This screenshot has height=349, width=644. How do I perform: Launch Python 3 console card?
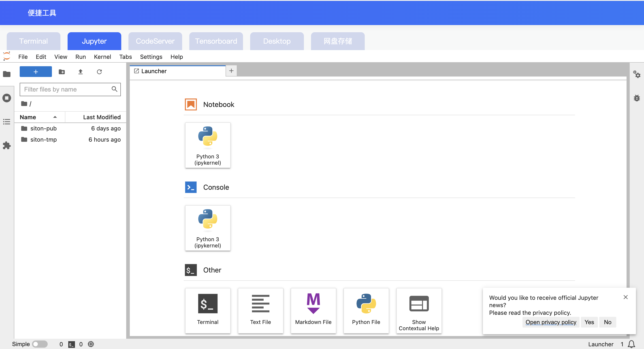(x=207, y=228)
